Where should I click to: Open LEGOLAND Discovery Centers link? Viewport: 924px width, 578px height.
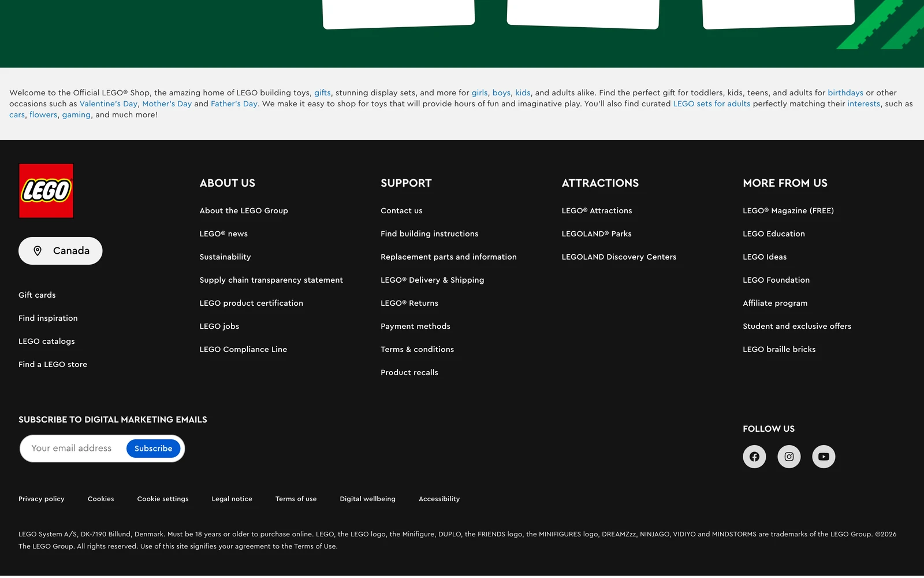619,257
